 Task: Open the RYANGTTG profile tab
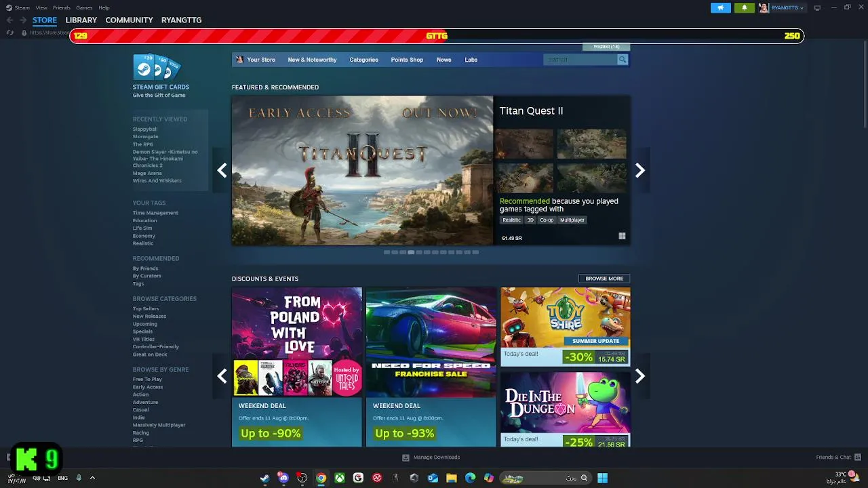point(181,20)
